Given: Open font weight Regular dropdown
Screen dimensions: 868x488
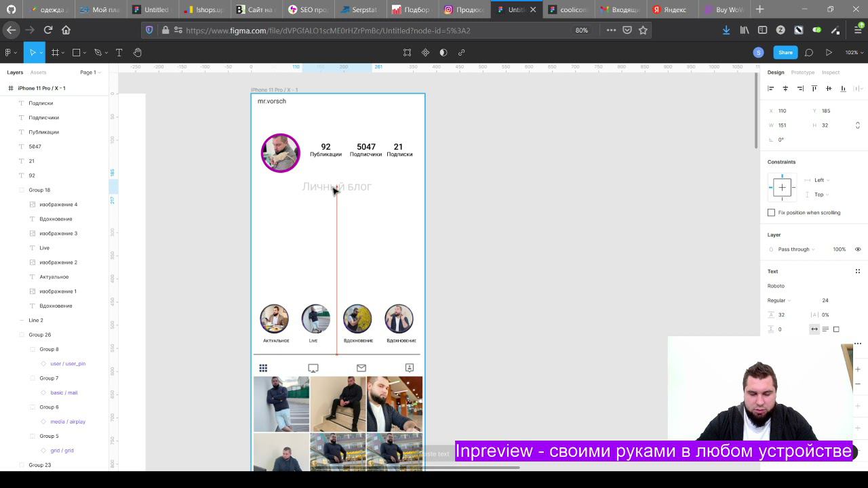Looking at the screenshot, I should 778,300.
